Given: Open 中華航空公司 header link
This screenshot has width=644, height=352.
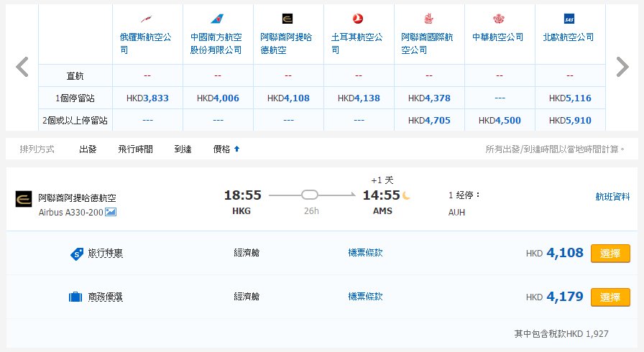Looking at the screenshot, I should 498,37.
